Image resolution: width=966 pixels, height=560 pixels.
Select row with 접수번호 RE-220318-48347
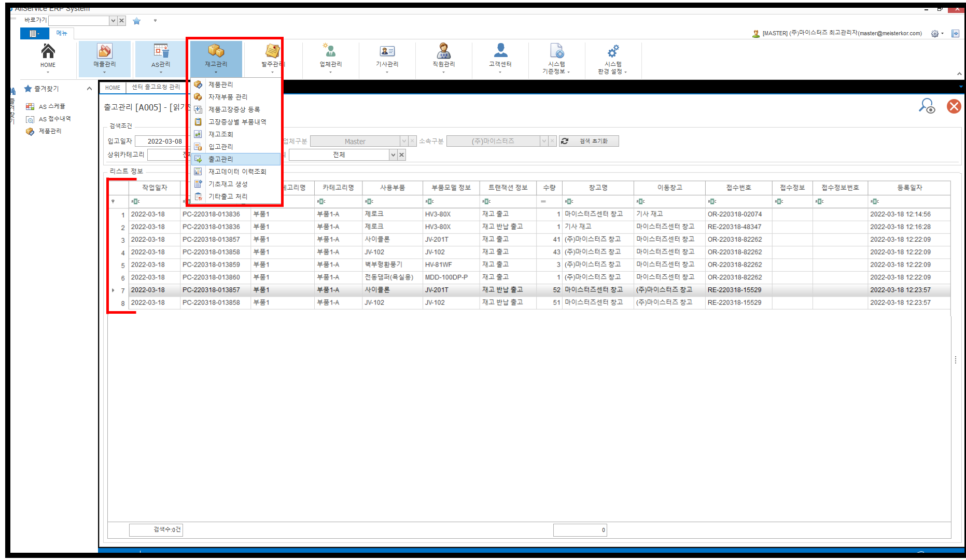(x=529, y=227)
